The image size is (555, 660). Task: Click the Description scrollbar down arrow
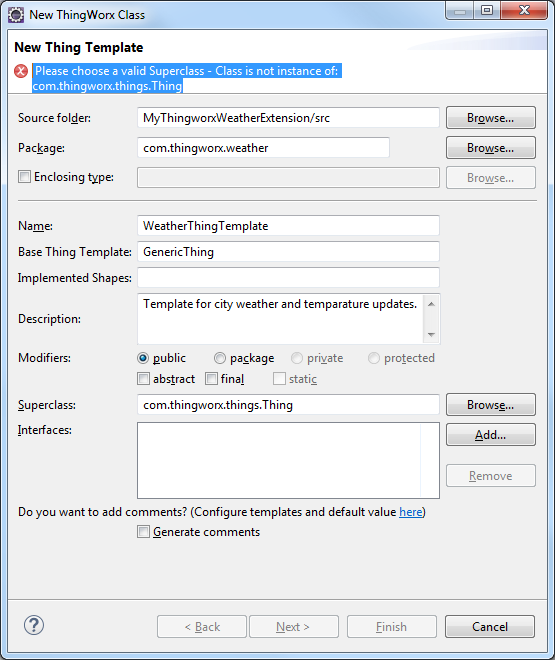pyautogui.click(x=431, y=335)
